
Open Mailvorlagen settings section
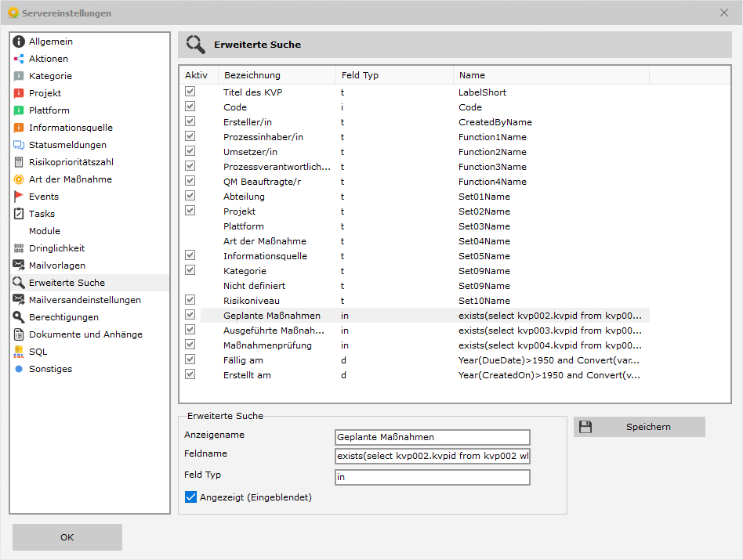(x=90, y=266)
